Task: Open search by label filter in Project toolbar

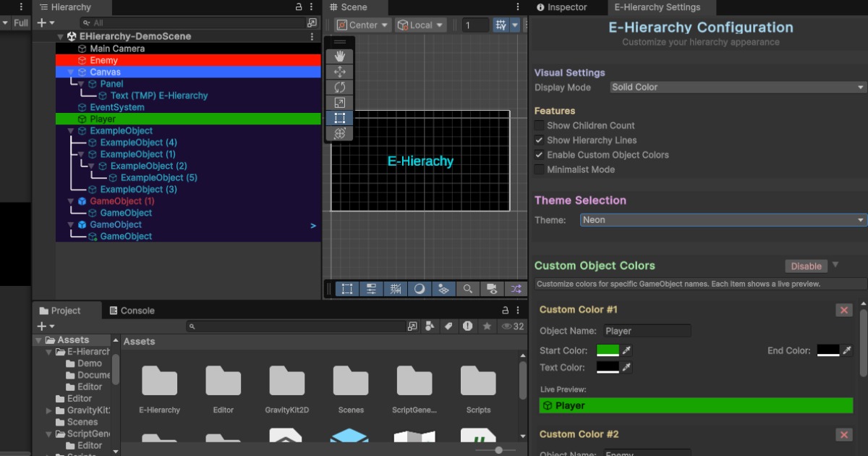Action: pyautogui.click(x=448, y=326)
